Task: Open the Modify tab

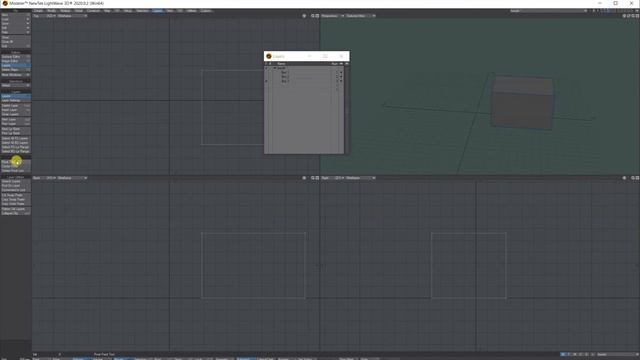Action: pos(51,11)
